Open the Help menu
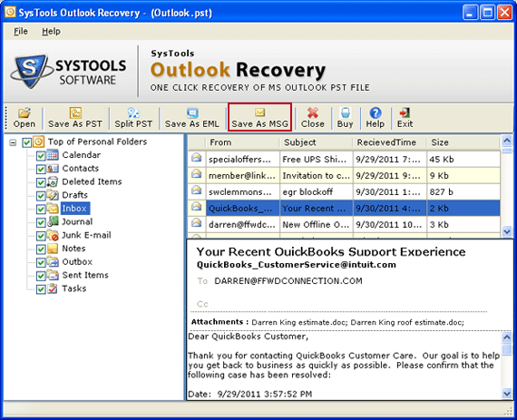 pyautogui.click(x=51, y=32)
